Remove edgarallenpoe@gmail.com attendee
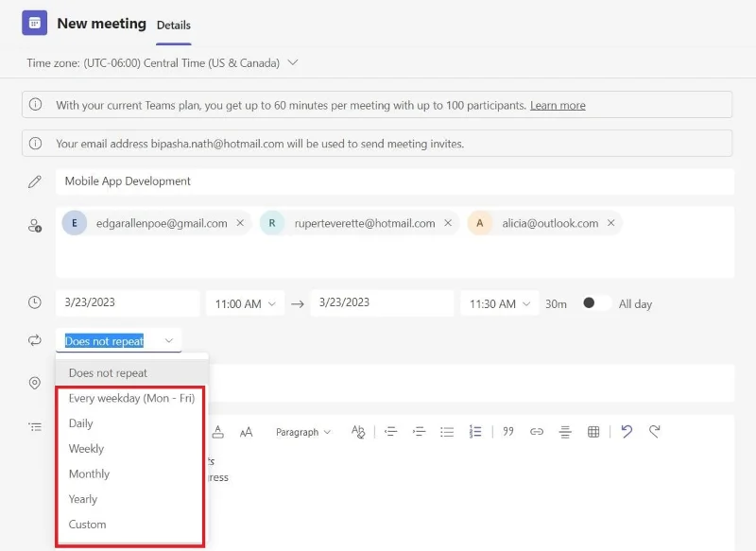 (240, 223)
